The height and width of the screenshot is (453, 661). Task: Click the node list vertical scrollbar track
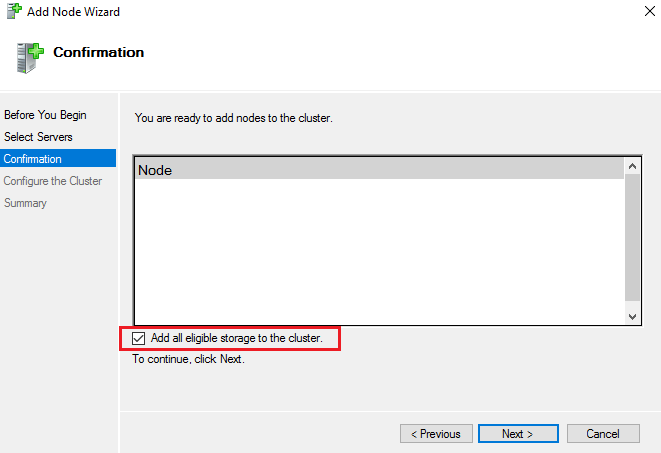click(632, 240)
